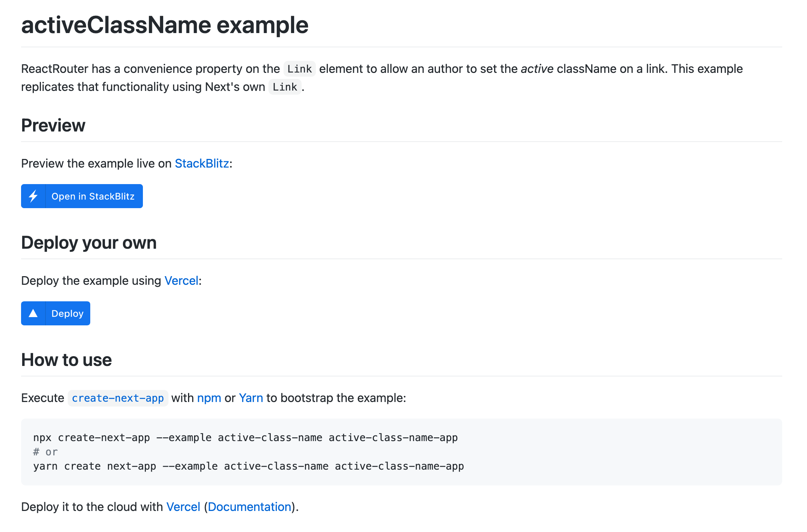The image size is (807, 532).
Task: Click the Open in StackBlitz button label
Action: 93,196
